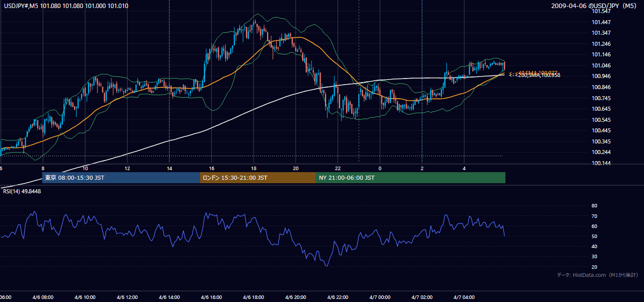Select price axis value 100.846
This screenshot has height=302, width=644.
tap(601, 87)
